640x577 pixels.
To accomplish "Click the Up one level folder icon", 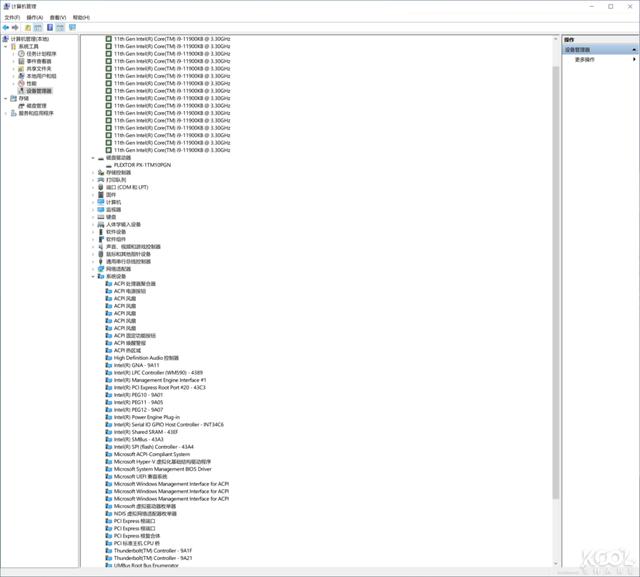I will (28, 27).
